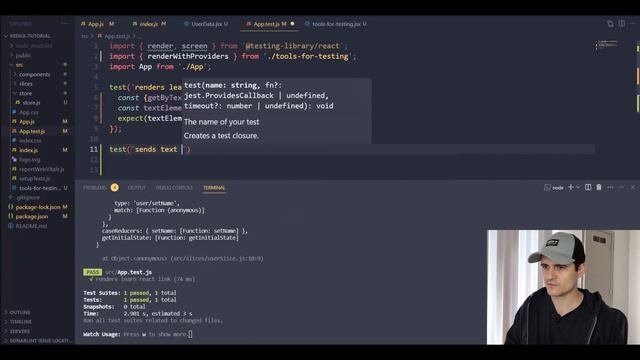The height and width of the screenshot is (360, 640).
Task: Click the Open Changes icon in editor toolbar
Action: pos(610,24)
